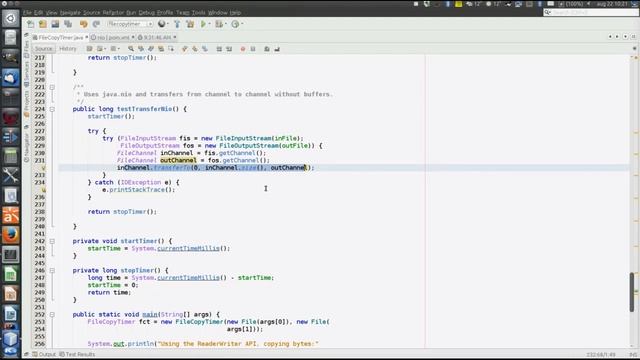Switch to the 9:31:46 AM tab

[x=157, y=38]
